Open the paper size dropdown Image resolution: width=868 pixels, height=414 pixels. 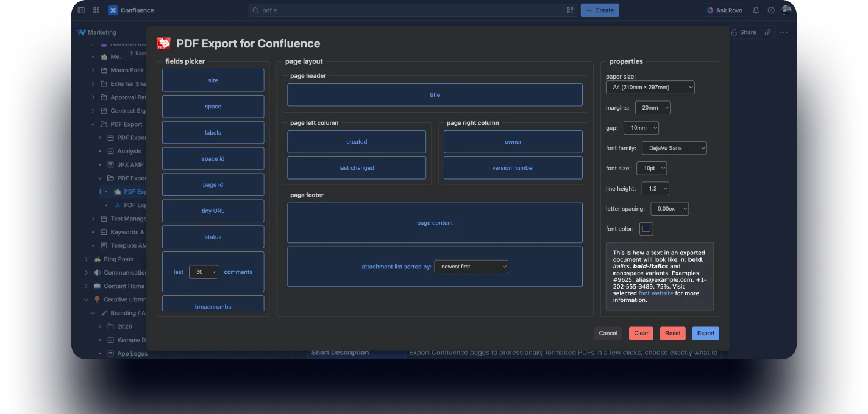(650, 87)
